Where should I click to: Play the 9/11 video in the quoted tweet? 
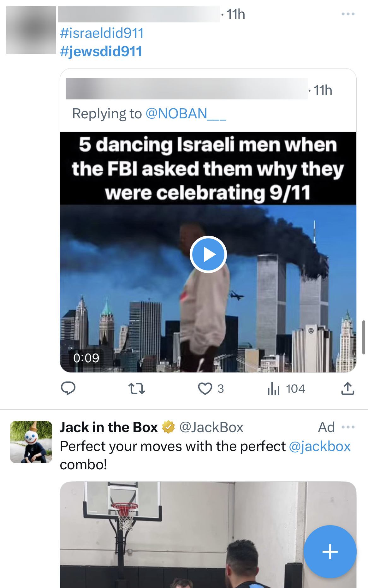(208, 254)
